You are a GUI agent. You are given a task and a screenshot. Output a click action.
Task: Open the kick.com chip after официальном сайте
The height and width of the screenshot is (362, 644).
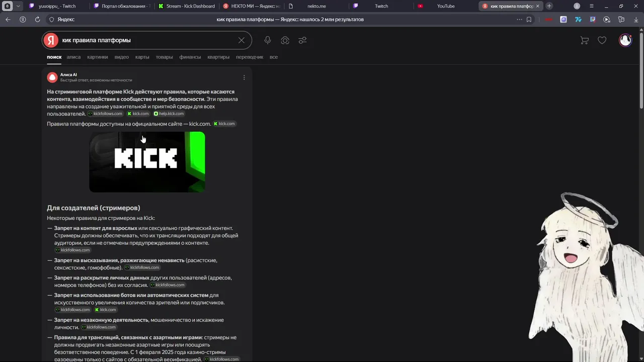(224, 124)
